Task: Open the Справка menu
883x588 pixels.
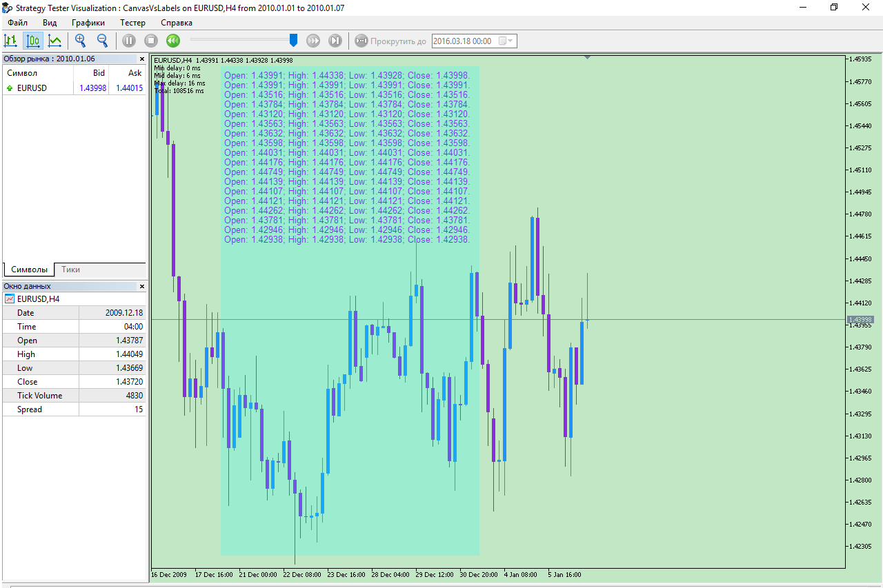Action: click(x=177, y=23)
